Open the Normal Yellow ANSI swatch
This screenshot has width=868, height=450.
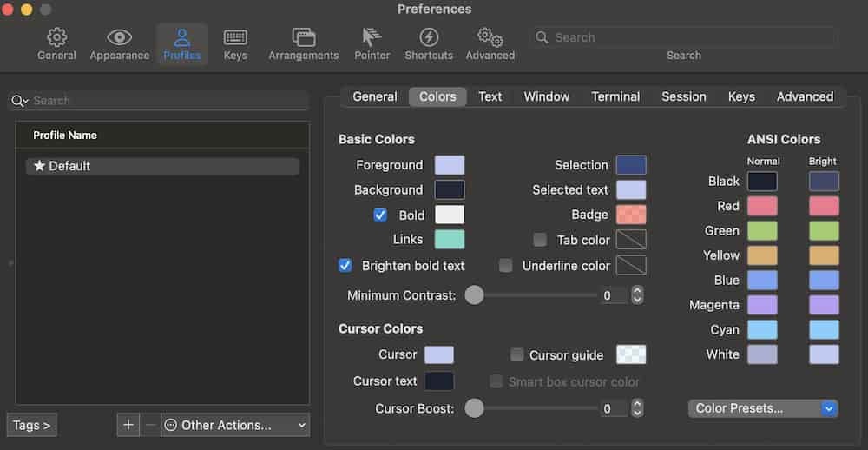point(762,255)
